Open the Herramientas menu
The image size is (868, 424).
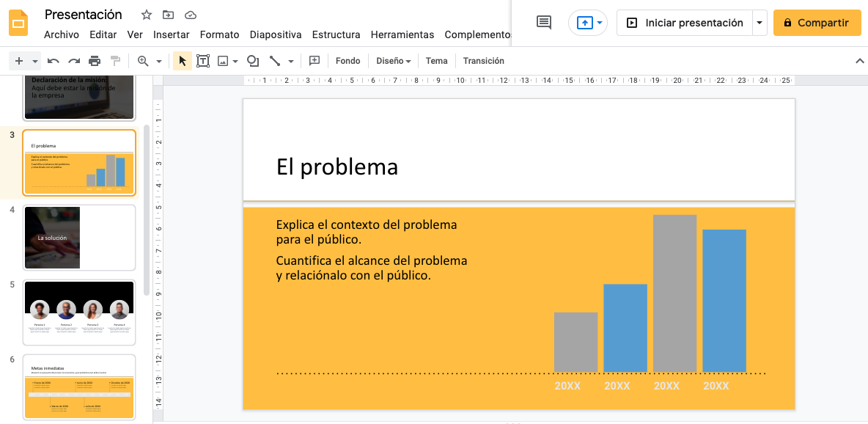point(402,34)
